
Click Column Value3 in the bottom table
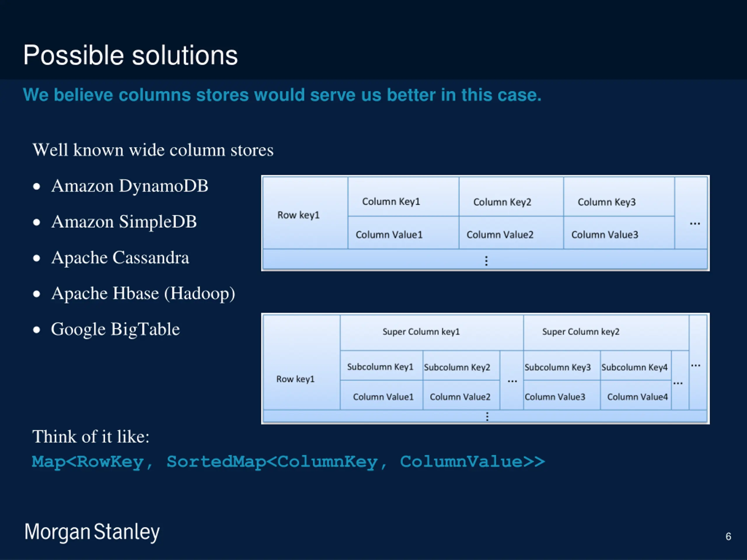pos(555,397)
